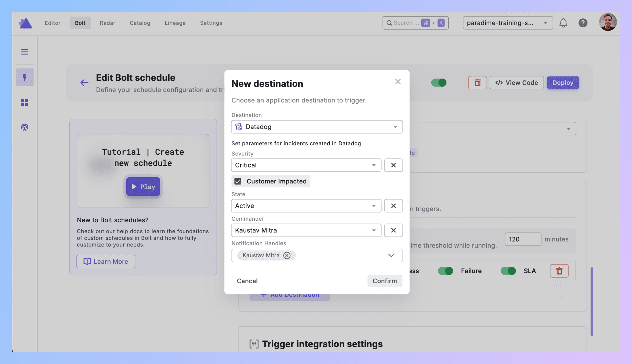Open the Commander dropdown
The height and width of the screenshot is (364, 632).
coord(306,230)
